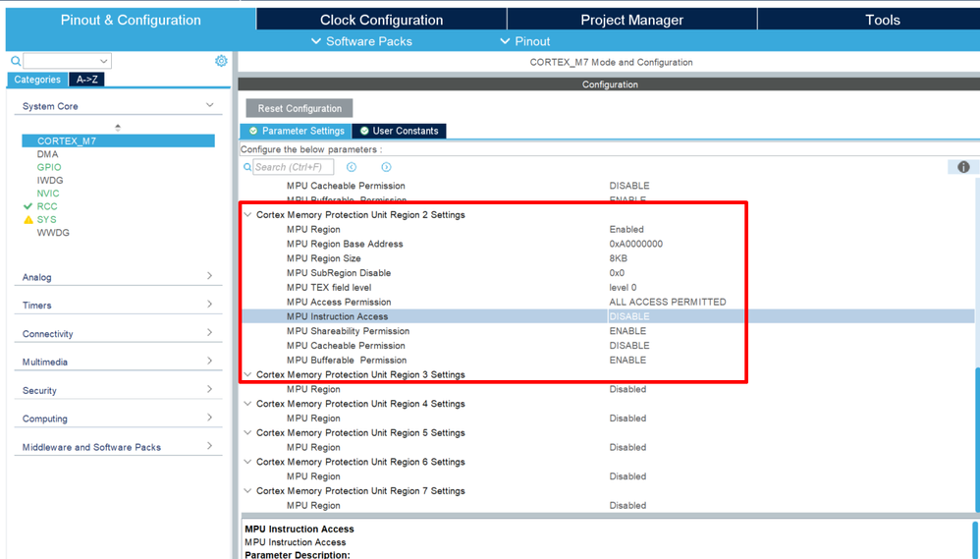Image resolution: width=980 pixels, height=559 pixels.
Task: Click the parameter Search (Ctrl+F) field
Action: pyautogui.click(x=294, y=167)
